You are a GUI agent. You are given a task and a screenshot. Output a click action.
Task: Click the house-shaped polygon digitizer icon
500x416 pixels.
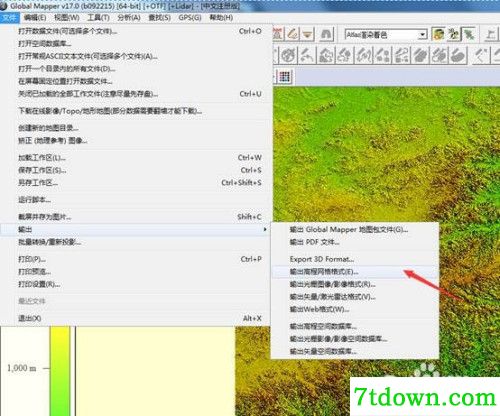(x=326, y=55)
